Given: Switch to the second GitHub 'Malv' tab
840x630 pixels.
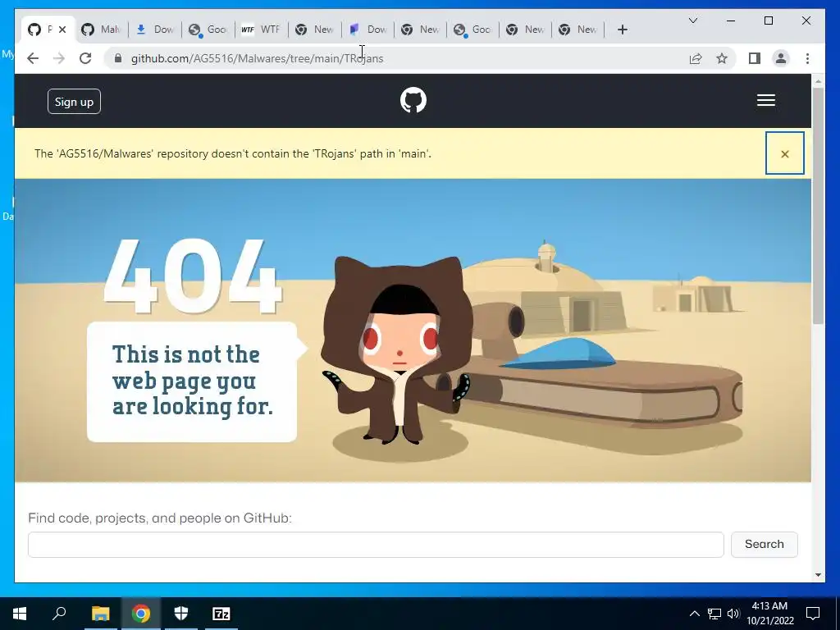Looking at the screenshot, I should pyautogui.click(x=101, y=30).
